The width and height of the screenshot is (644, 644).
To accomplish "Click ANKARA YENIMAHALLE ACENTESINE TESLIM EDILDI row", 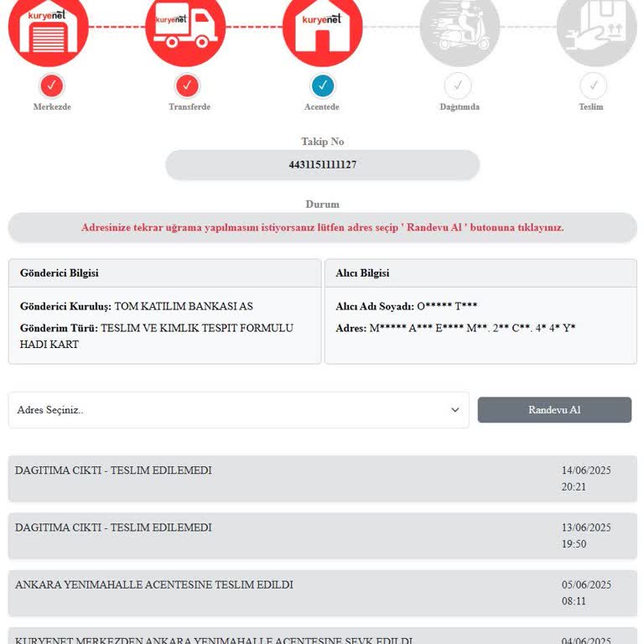I will (322, 593).
